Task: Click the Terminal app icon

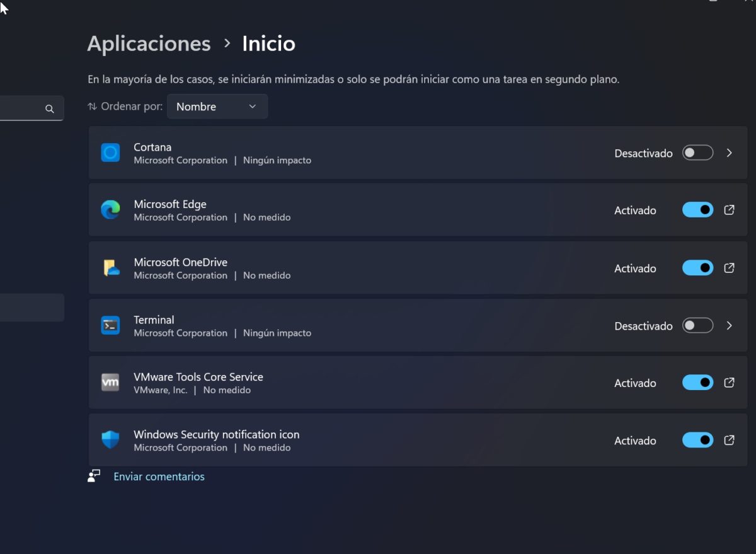Action: pos(110,325)
